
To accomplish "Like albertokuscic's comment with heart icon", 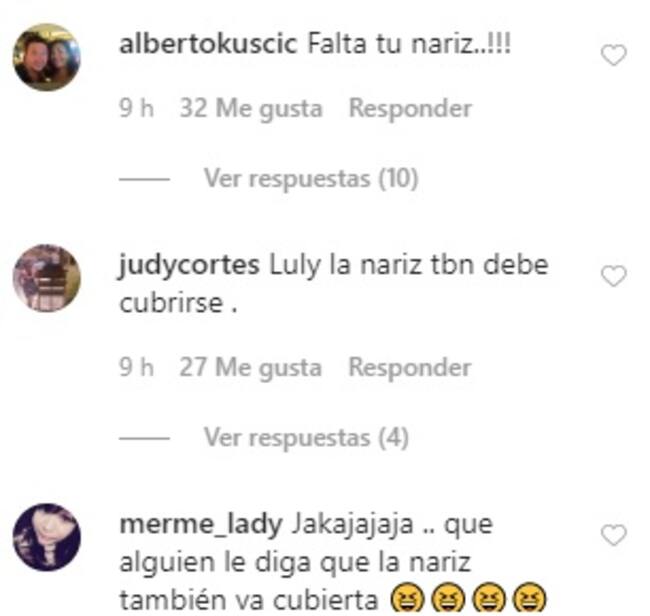I will point(614,55).
